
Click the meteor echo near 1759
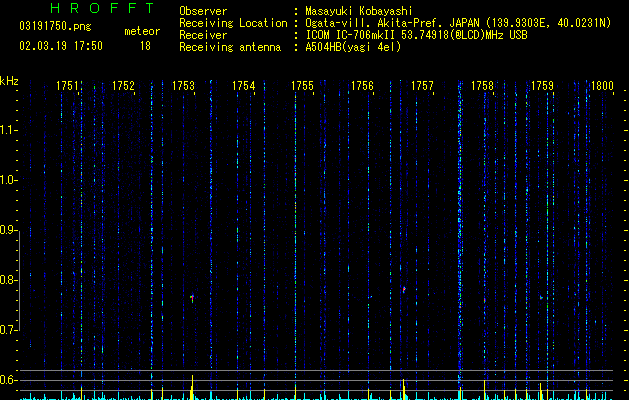point(541,298)
